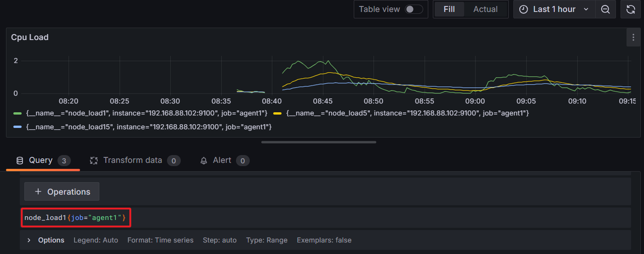The width and height of the screenshot is (644, 254).
Task: Click the Legend: Auto option text
Action: coord(96,240)
